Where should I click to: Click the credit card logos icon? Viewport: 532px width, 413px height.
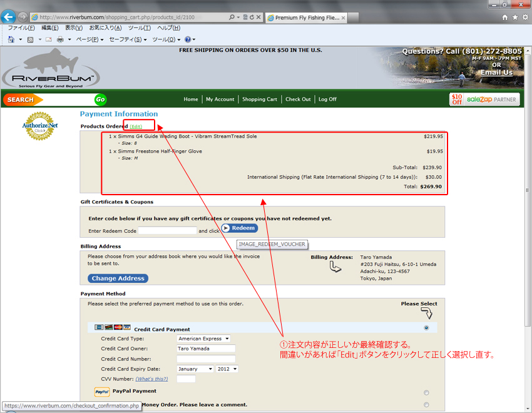(x=112, y=327)
